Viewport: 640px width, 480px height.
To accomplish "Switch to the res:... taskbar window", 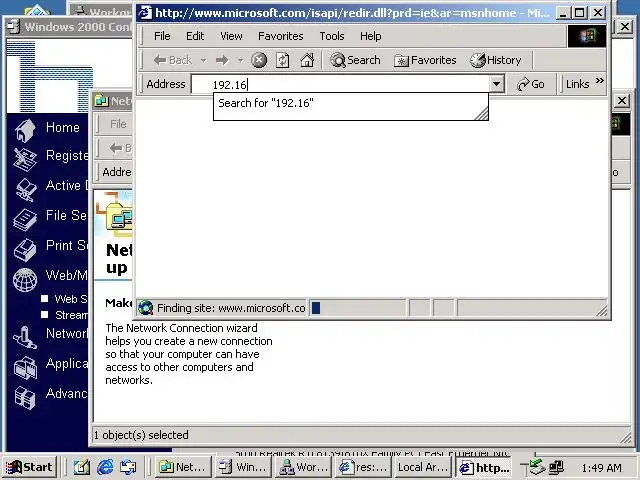I will [363, 467].
